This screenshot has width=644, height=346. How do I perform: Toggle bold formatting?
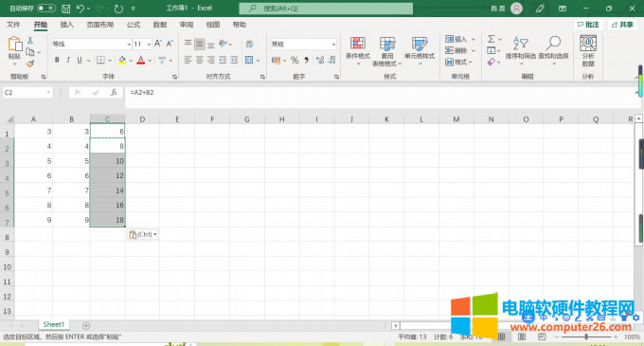(x=57, y=60)
